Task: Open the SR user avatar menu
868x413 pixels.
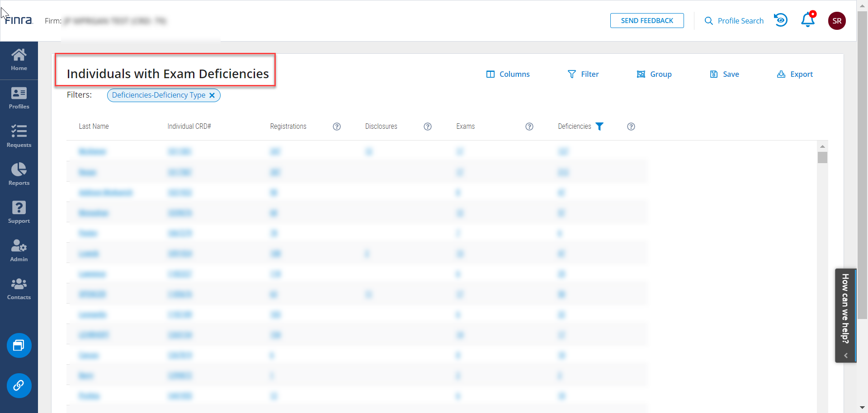Action: click(x=837, y=21)
